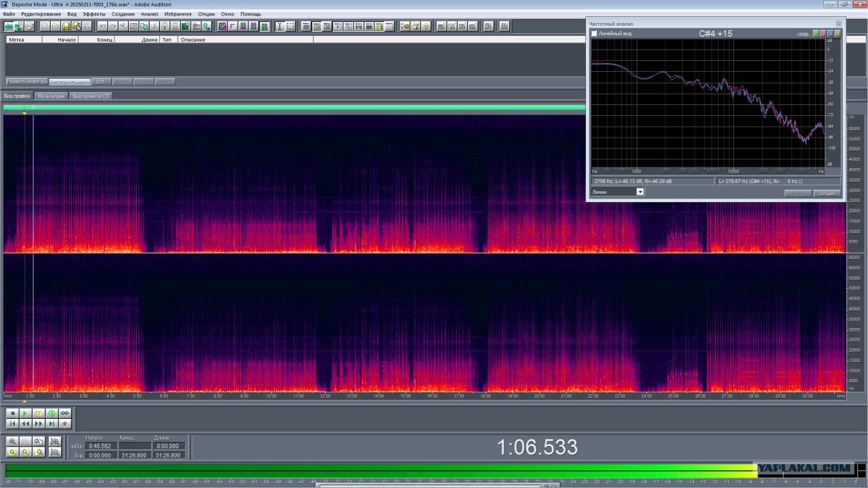This screenshot has width=868, height=488.
Task: Switch to waveform edit view via the first toolbar icon
Action: pos(9,26)
